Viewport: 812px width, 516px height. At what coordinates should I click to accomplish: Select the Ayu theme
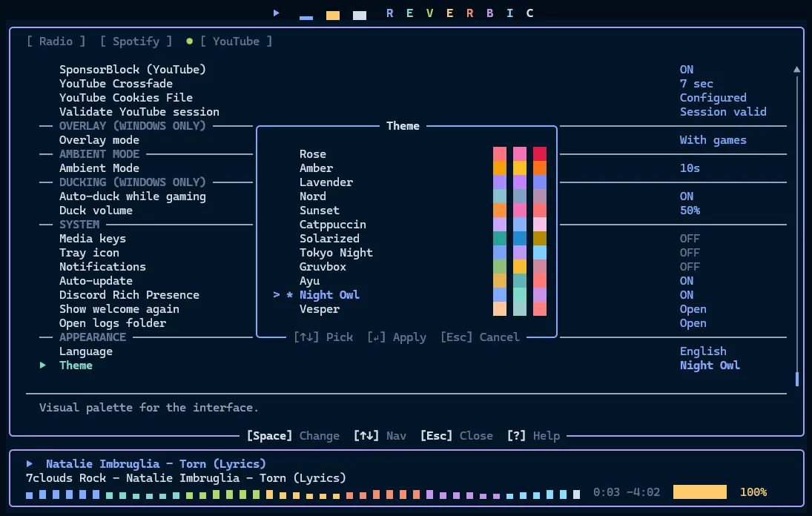[309, 280]
